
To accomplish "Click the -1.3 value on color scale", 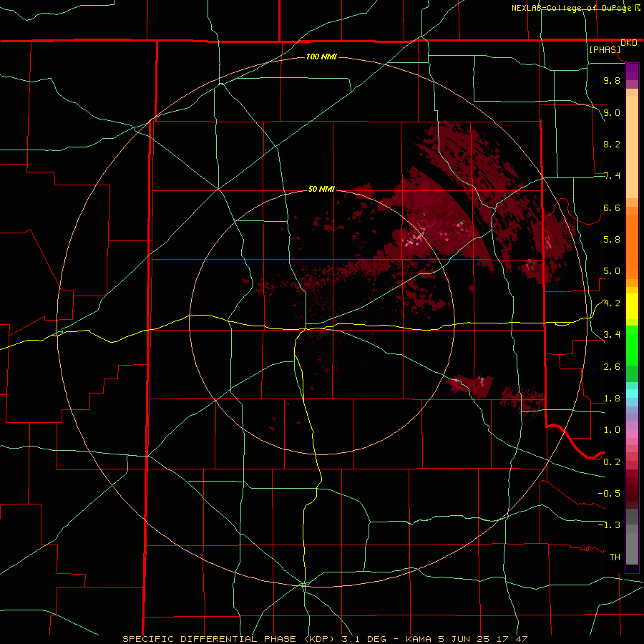I will (609, 525).
